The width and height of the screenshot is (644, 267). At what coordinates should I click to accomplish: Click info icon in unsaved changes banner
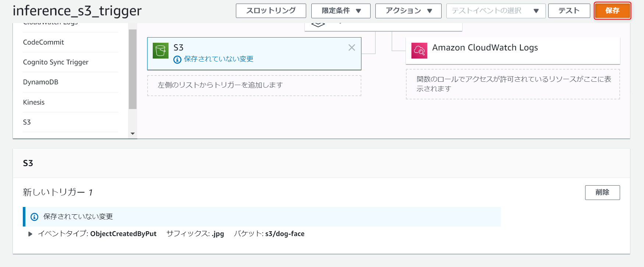(34, 217)
